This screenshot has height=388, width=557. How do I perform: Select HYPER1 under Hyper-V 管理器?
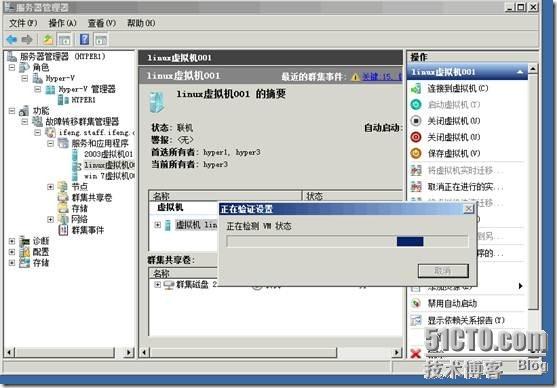pos(83,100)
